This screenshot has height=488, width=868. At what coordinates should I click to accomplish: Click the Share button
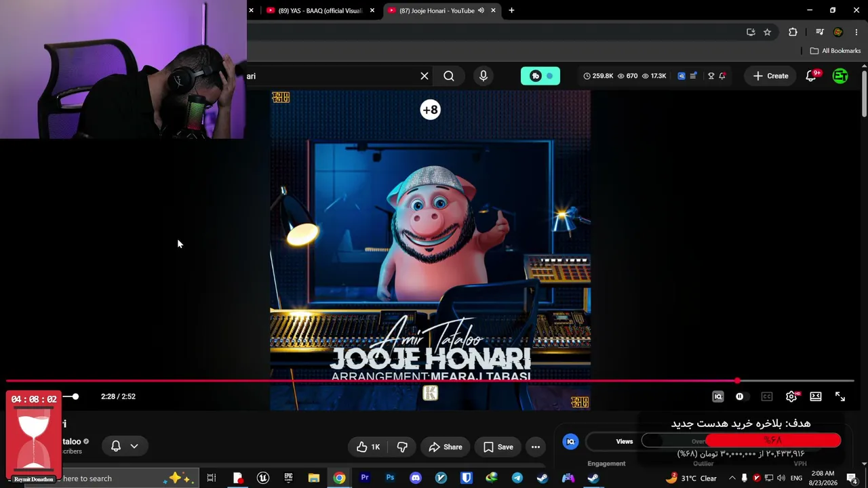tap(446, 447)
